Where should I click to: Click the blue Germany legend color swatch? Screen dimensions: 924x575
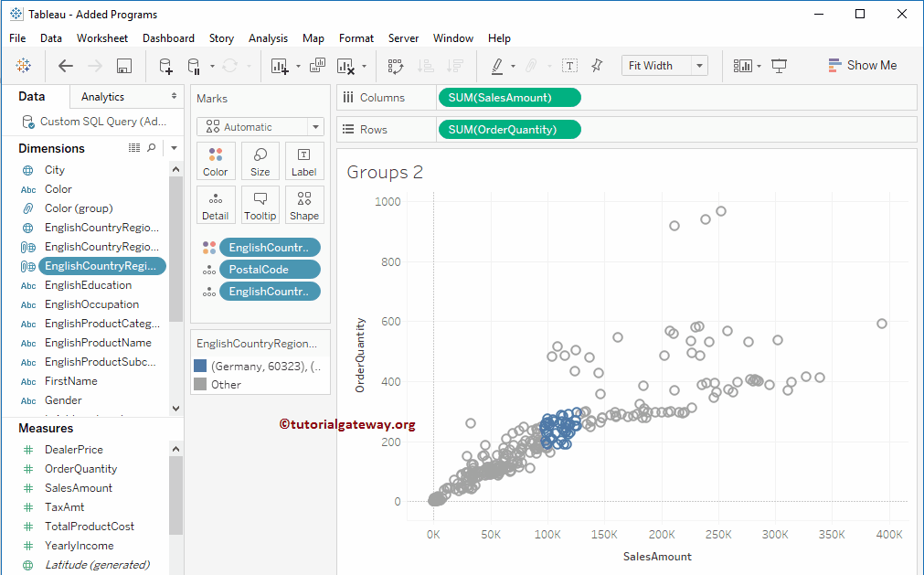[201, 366]
